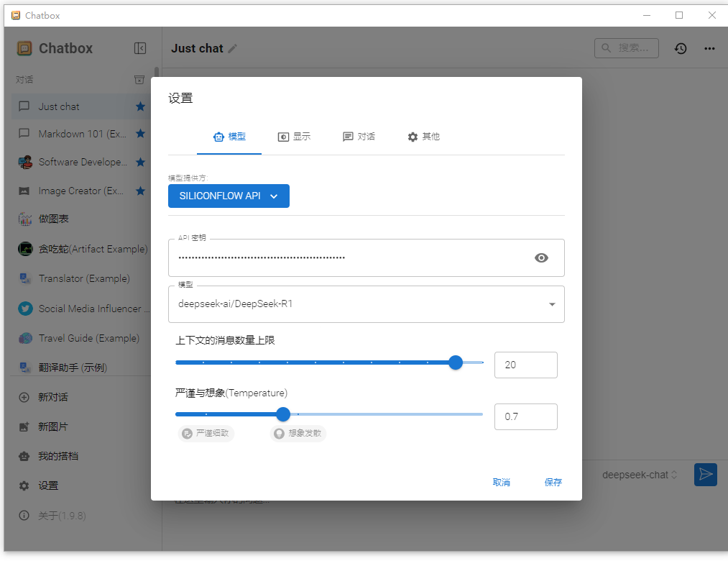The image size is (728, 561).
Task: Switch to the 其他 tab
Action: 423,137
